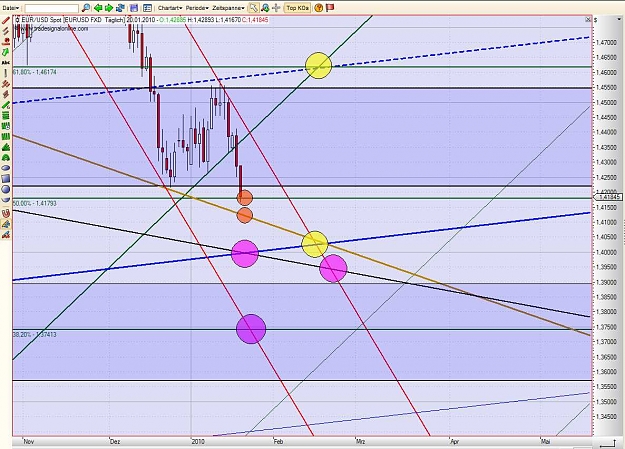Go forward with the green right arrow
The height and width of the screenshot is (449, 625).
tap(108, 8)
